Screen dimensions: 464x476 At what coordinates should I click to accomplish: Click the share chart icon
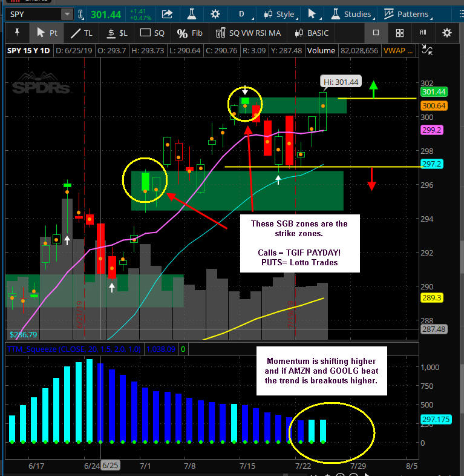pyautogui.click(x=167, y=14)
